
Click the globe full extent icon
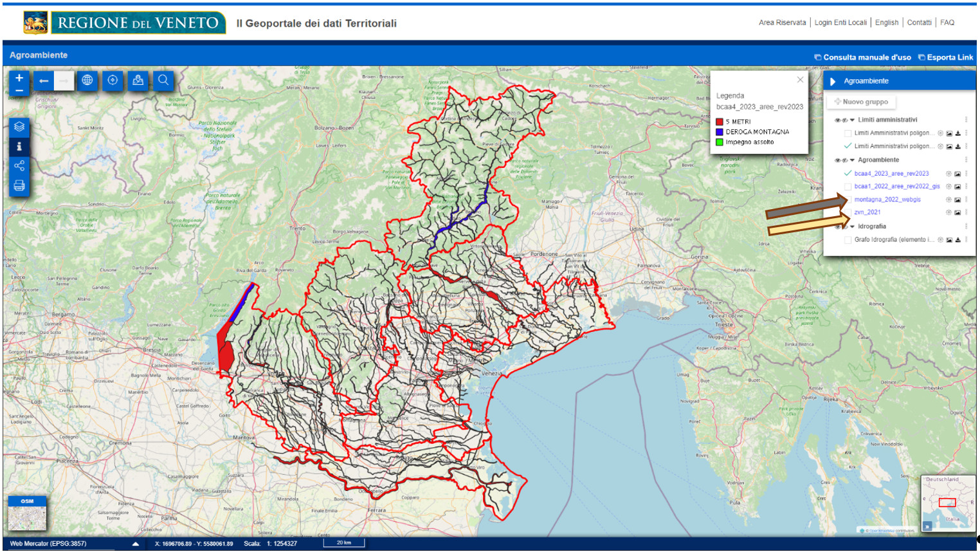pyautogui.click(x=87, y=80)
